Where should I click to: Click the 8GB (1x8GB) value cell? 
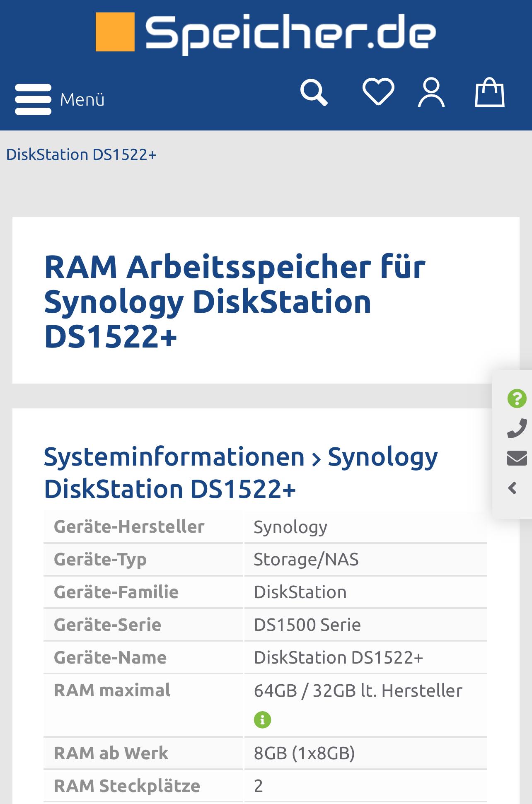304,753
